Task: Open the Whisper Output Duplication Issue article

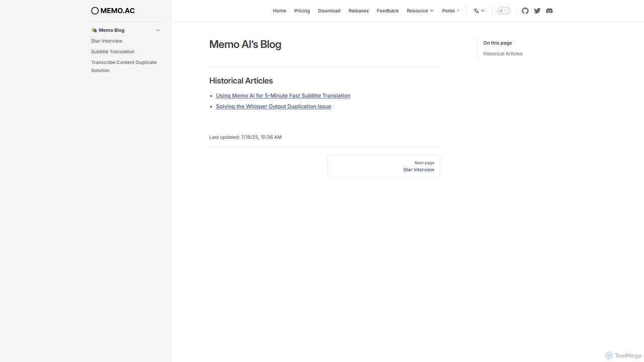Action: (274, 107)
